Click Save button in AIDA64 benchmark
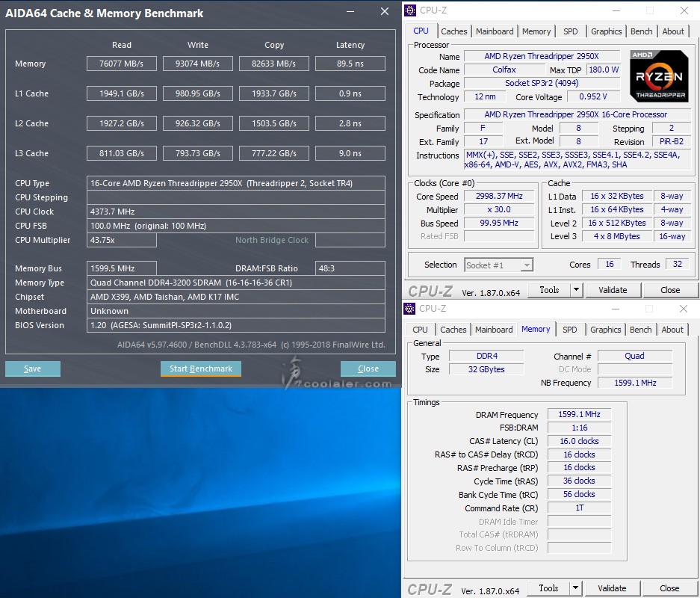This screenshot has height=598, width=700. coord(33,369)
